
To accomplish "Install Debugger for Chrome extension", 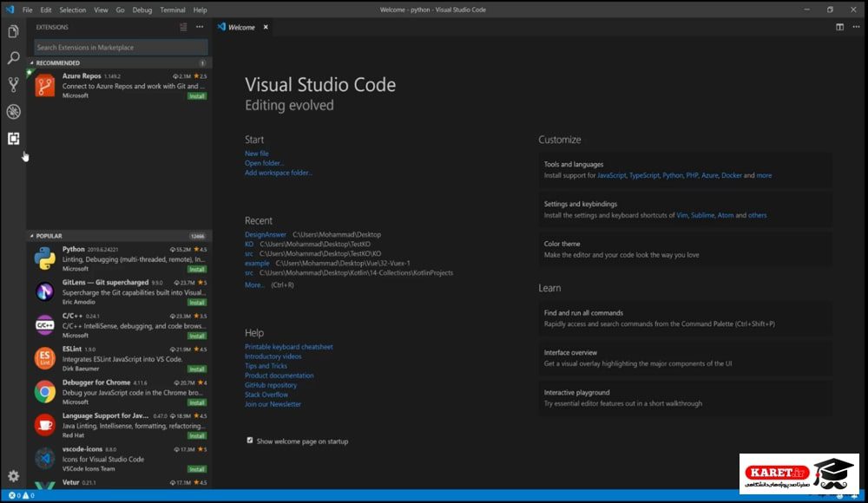I will 197,403.
